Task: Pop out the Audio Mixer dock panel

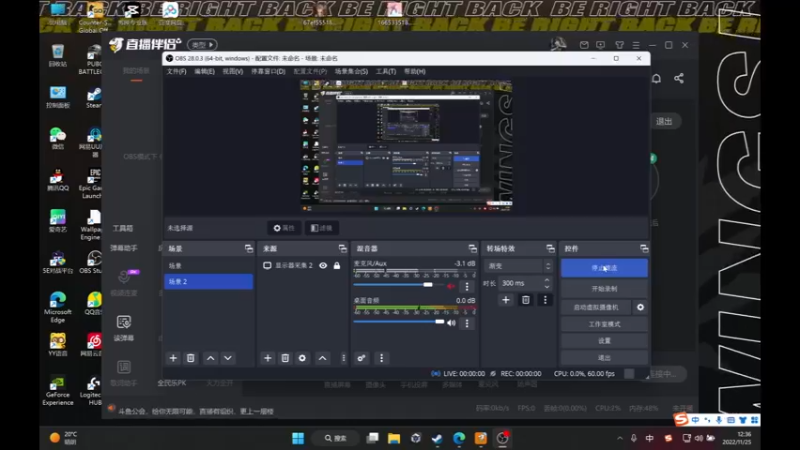Action: [x=472, y=248]
